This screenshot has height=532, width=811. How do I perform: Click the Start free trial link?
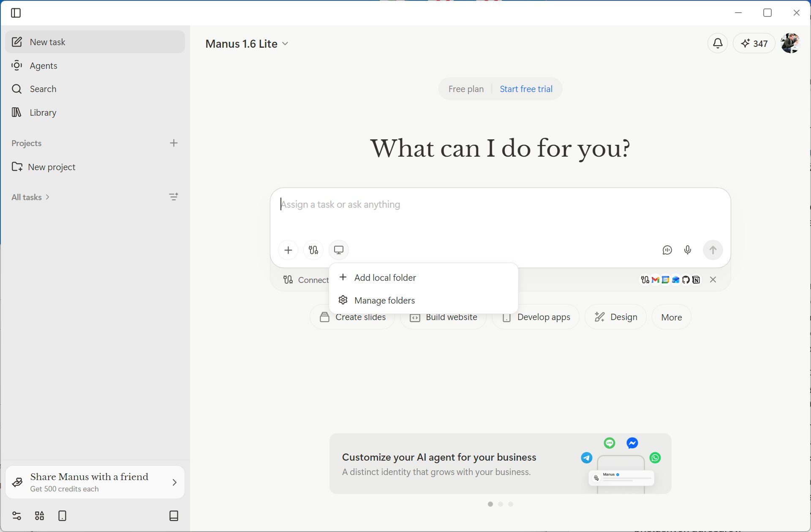point(526,89)
